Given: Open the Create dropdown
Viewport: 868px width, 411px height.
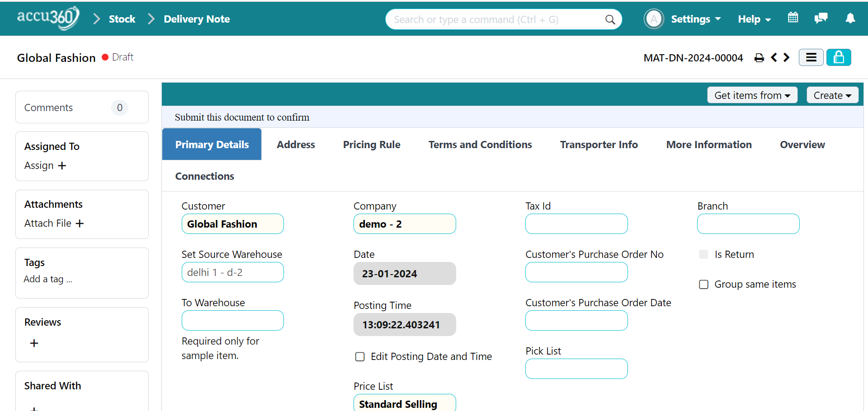Looking at the screenshot, I should pyautogui.click(x=832, y=95).
